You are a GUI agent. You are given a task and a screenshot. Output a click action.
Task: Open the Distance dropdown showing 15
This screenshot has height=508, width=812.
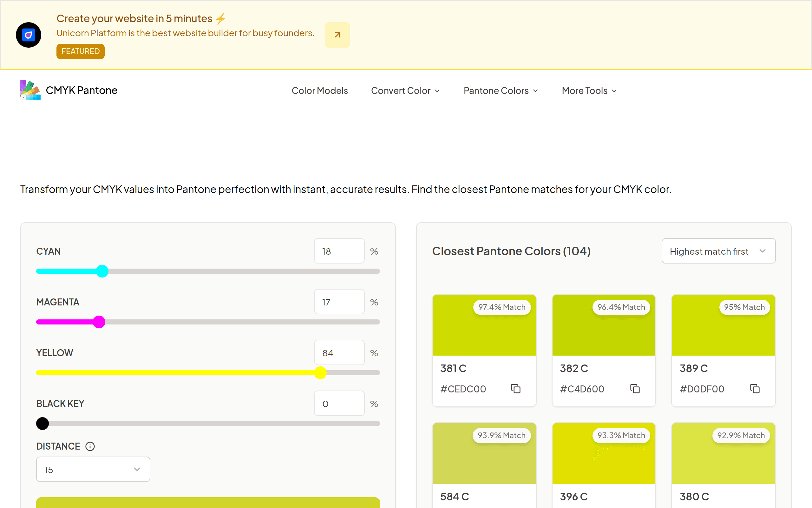[x=93, y=469]
